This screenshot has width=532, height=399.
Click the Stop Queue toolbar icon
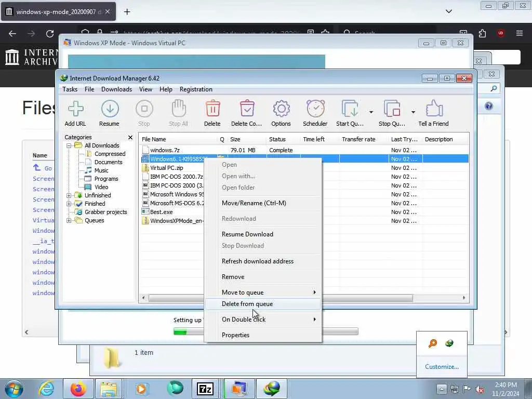(392, 109)
